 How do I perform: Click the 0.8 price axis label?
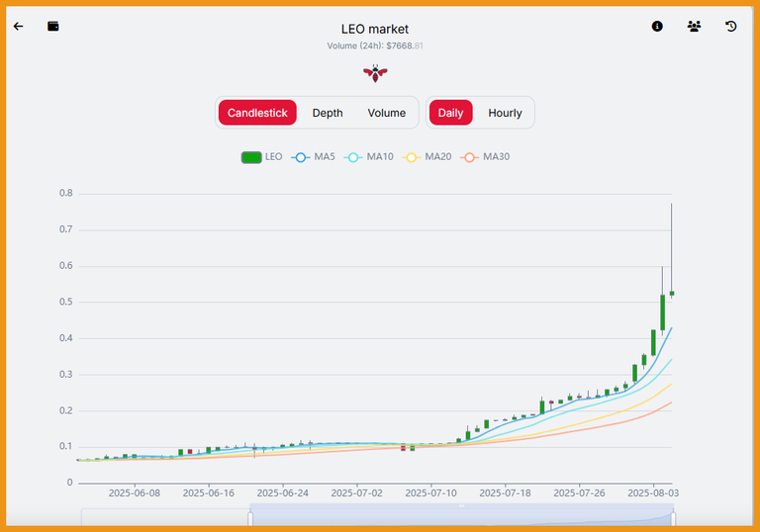66,193
